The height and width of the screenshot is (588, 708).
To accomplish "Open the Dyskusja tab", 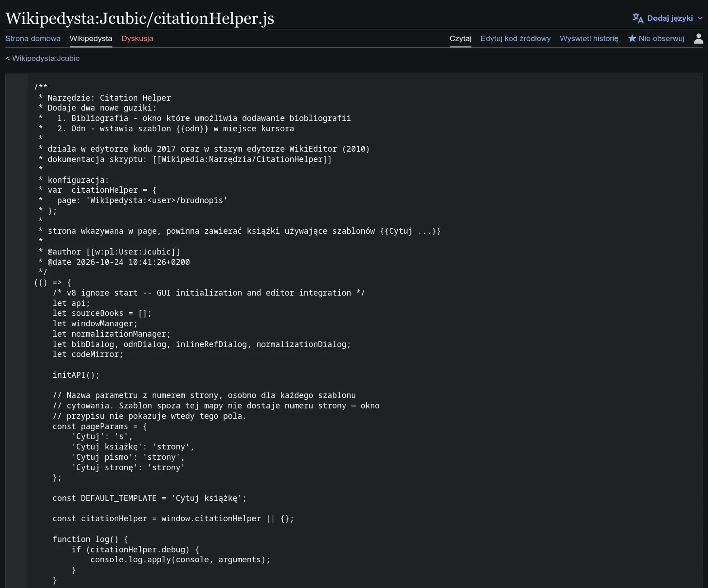I will (x=137, y=38).
